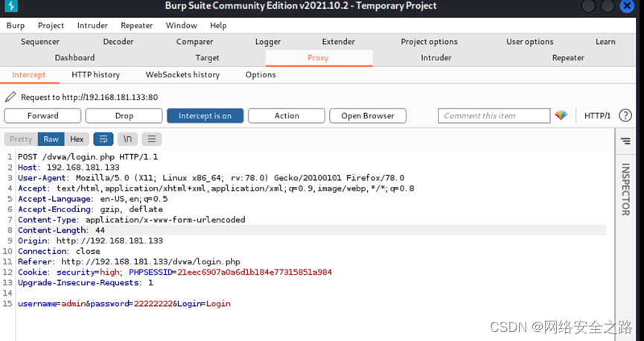Switch to the Decoder tab
The height and width of the screenshot is (341, 644).
pos(118,42)
